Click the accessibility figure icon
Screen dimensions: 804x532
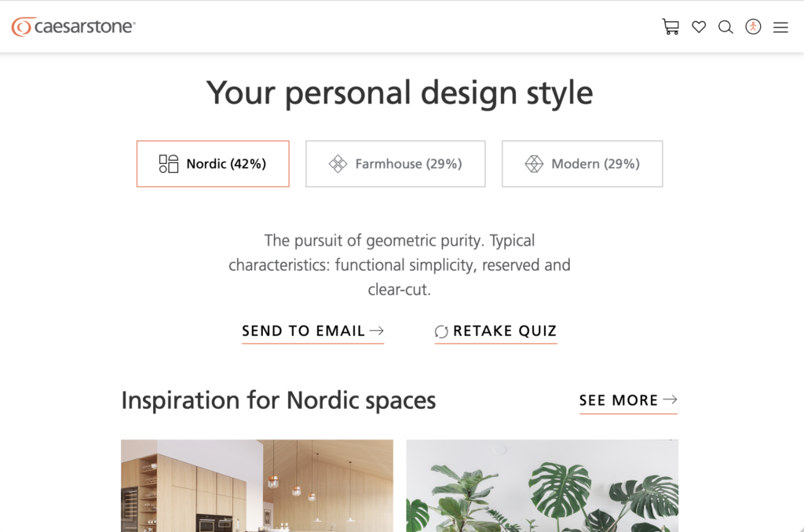753,27
